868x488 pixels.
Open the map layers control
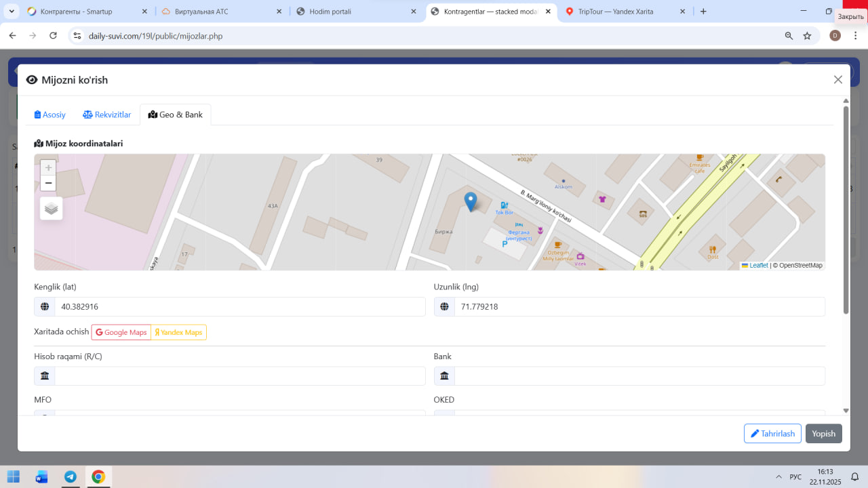pyautogui.click(x=52, y=209)
